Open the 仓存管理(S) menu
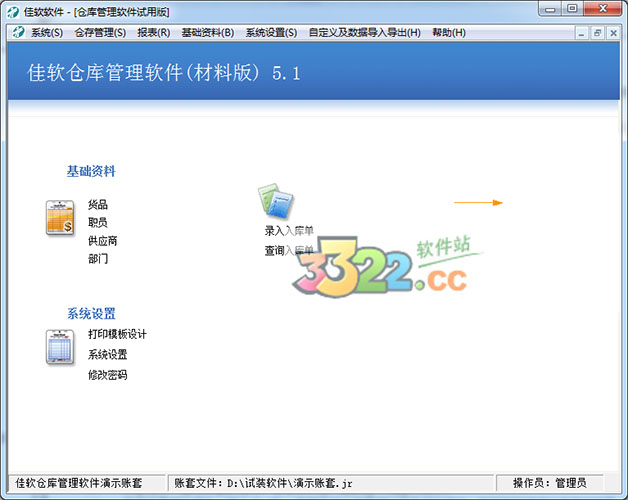Viewport: 628px width, 500px height. (100, 32)
